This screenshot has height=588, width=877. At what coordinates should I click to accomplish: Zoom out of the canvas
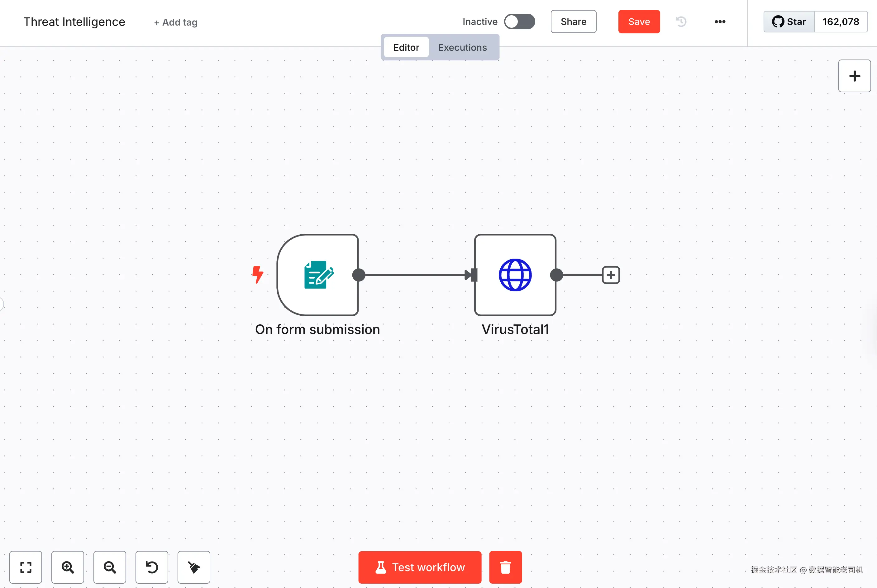click(x=109, y=567)
